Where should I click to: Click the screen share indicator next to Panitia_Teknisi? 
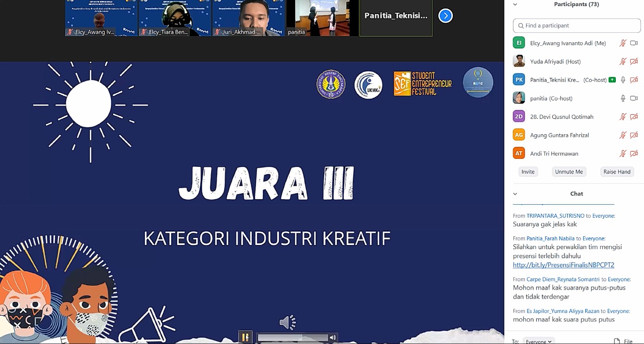pyautogui.click(x=612, y=80)
